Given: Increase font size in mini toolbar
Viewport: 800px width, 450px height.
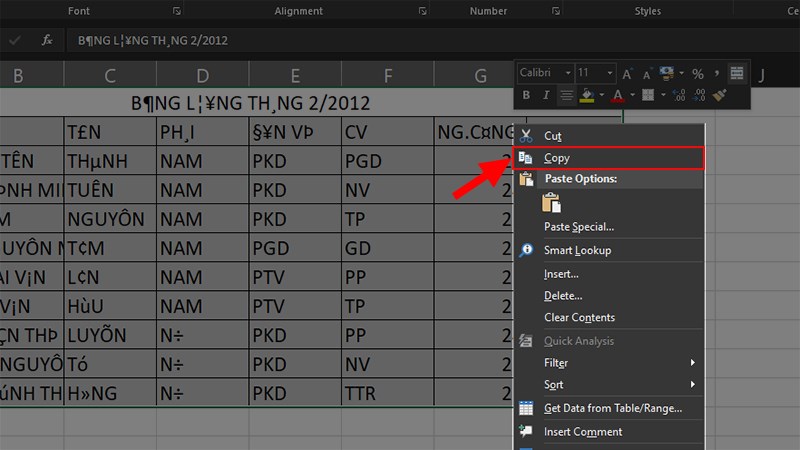Looking at the screenshot, I should [x=627, y=74].
